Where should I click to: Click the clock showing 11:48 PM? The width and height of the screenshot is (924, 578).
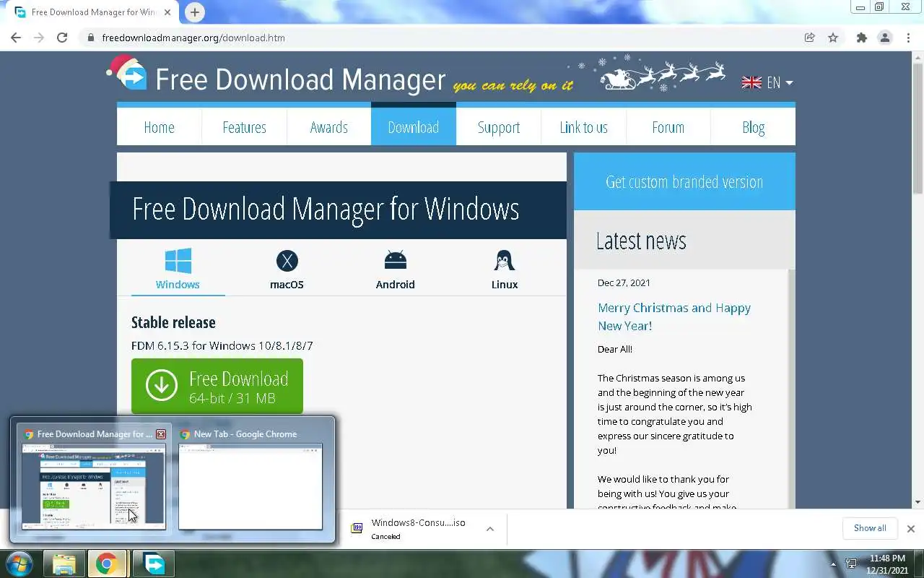pos(887,558)
